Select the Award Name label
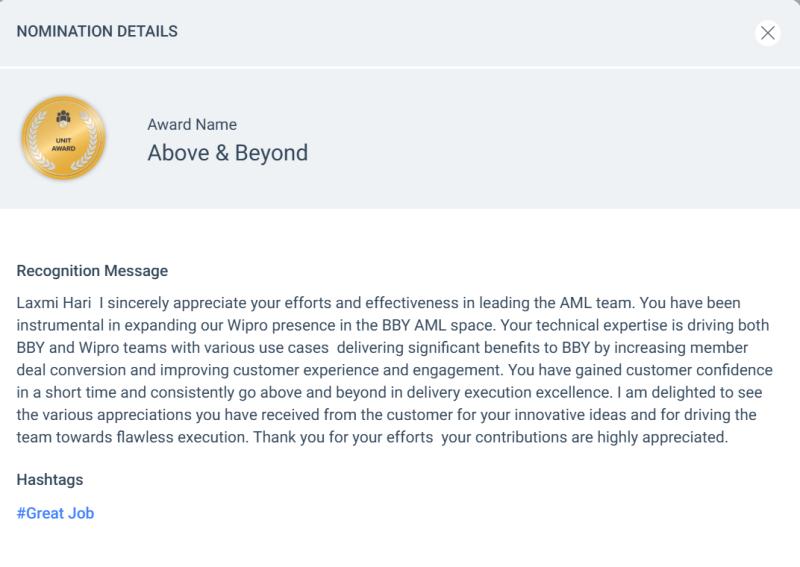800x567 pixels. click(192, 125)
